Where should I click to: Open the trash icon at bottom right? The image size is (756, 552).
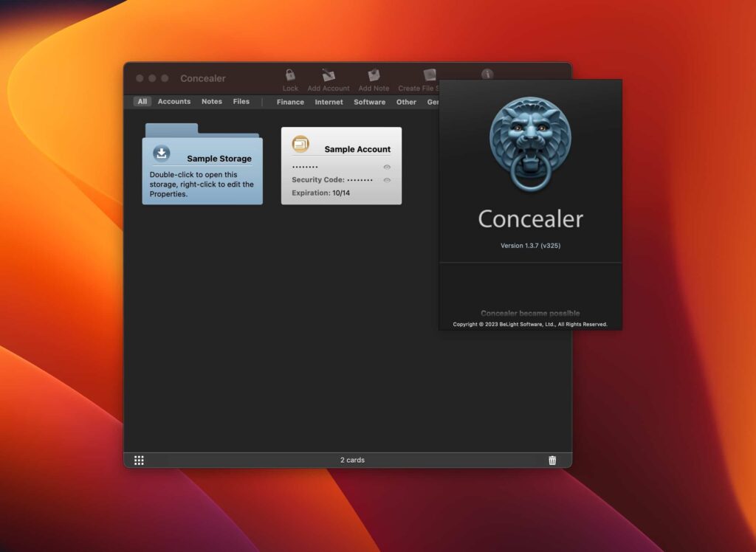pos(552,460)
